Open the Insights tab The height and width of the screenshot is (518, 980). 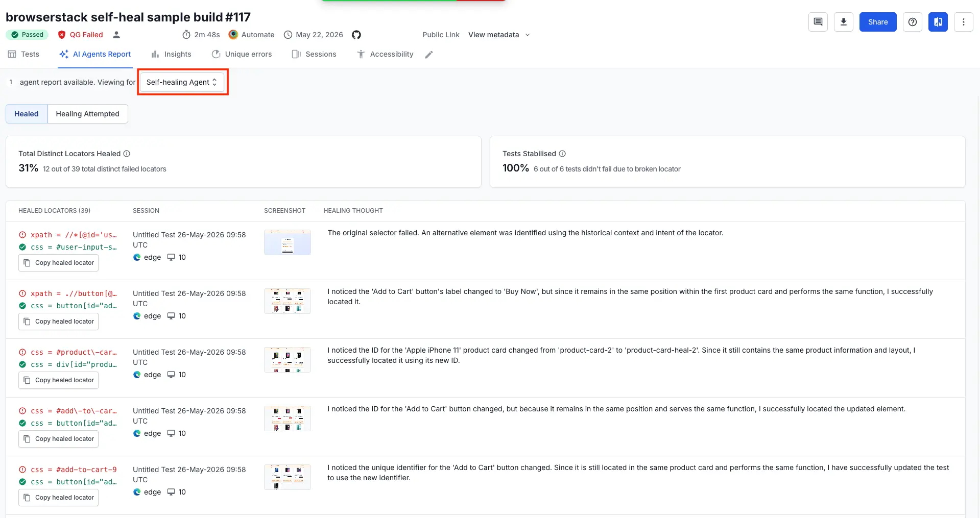171,54
